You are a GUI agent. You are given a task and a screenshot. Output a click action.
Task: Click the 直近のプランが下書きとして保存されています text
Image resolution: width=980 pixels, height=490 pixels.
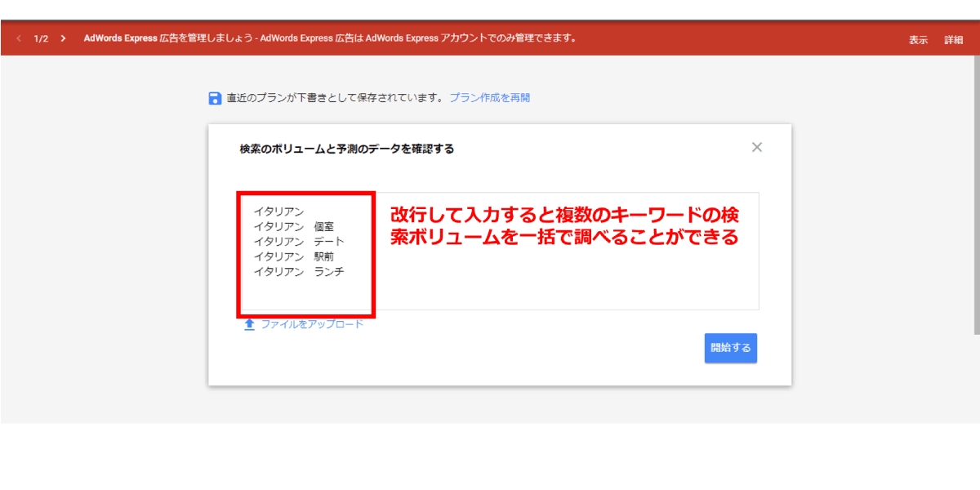[x=335, y=98]
